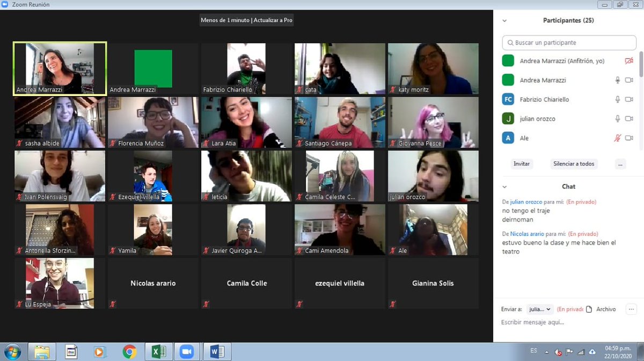Image resolution: width=644 pixels, height=361 pixels.
Task: Select Florencia Muñoz's video tile
Action: click(153, 122)
